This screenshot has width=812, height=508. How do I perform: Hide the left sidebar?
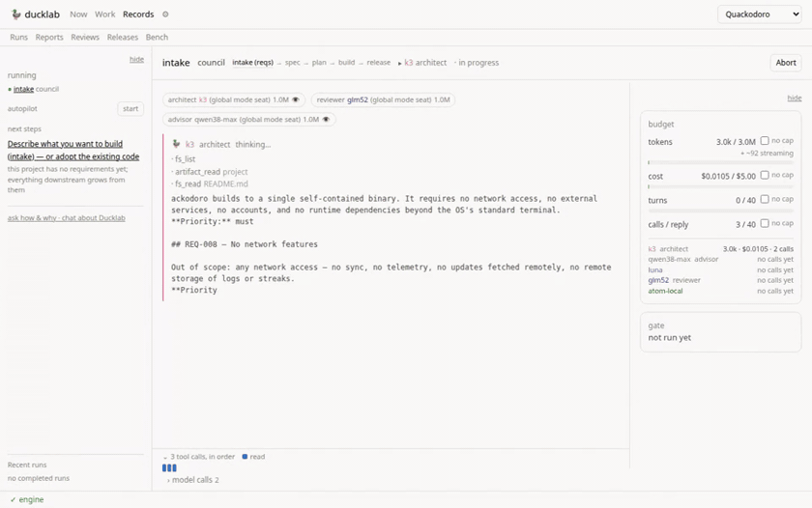point(136,60)
